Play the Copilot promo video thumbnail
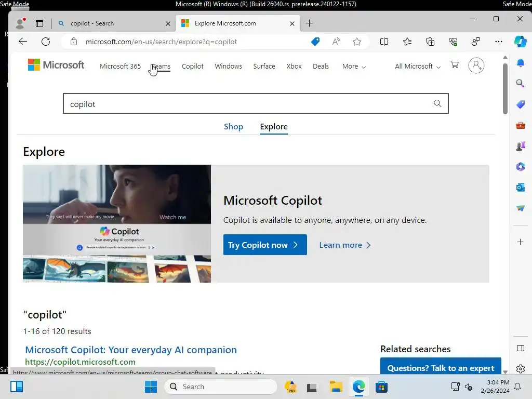This screenshot has width=532, height=399. pos(117,223)
